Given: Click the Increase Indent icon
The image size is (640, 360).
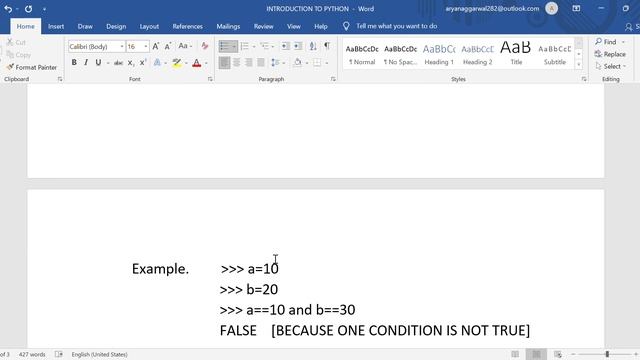Looking at the screenshot, I should pyautogui.click(x=298, y=46).
